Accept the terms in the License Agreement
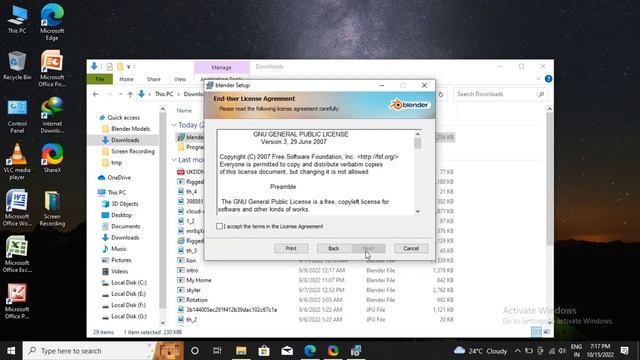 pyautogui.click(x=220, y=226)
